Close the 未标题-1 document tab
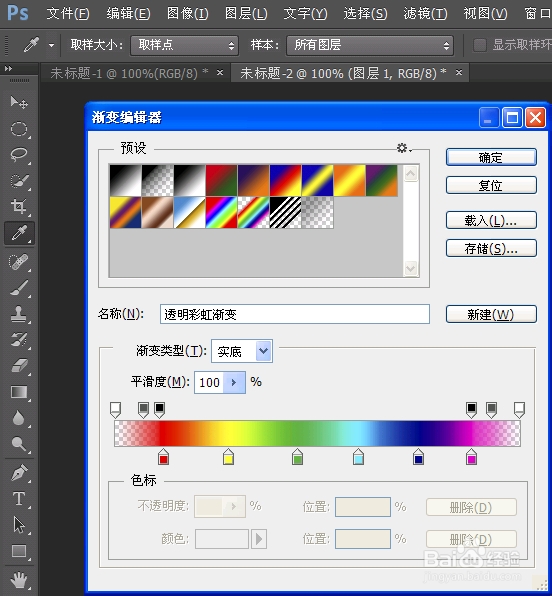552x596 pixels. pyautogui.click(x=220, y=72)
